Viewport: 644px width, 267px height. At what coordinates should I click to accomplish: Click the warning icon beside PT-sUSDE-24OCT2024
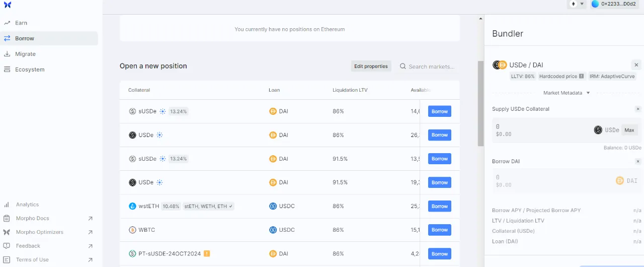207,253
